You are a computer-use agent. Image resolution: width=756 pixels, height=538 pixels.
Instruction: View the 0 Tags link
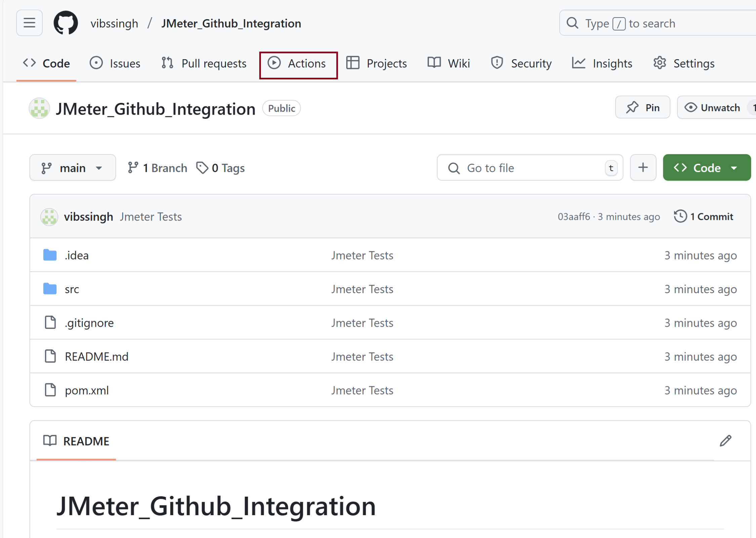(x=221, y=167)
